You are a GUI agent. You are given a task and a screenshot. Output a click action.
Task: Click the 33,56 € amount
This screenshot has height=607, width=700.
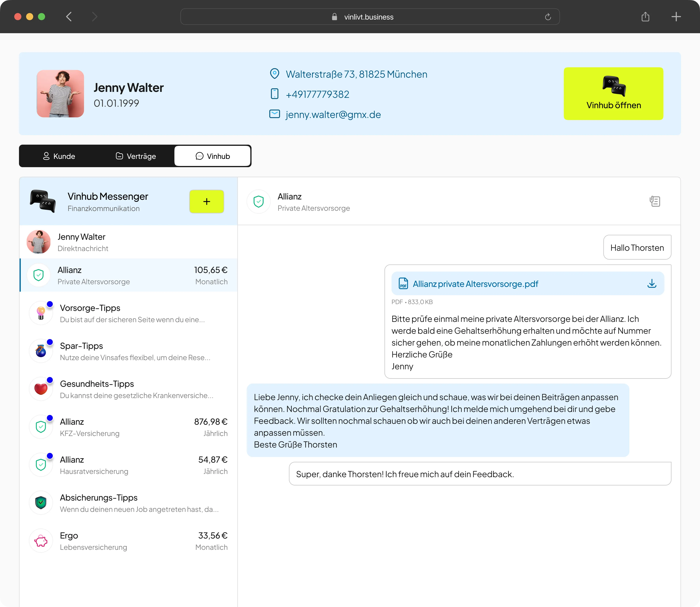tap(213, 535)
